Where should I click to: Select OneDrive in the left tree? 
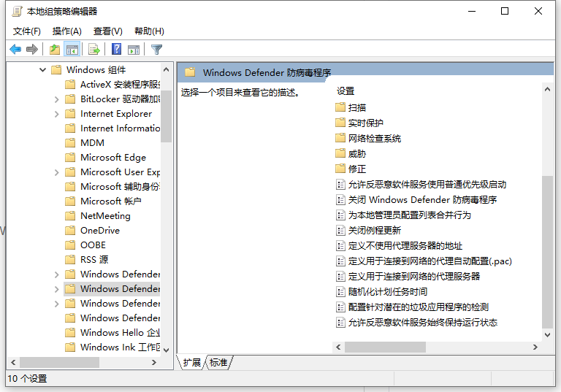pyautogui.click(x=99, y=231)
